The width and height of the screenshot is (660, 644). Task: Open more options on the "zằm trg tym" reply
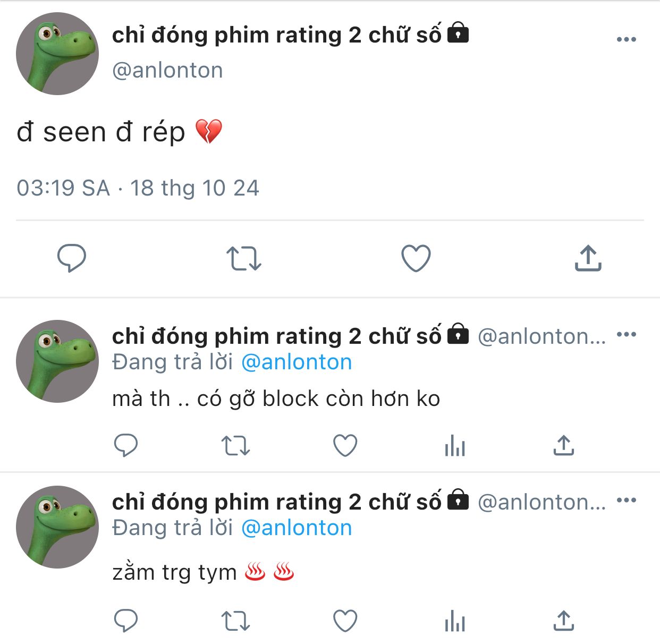pos(627,501)
